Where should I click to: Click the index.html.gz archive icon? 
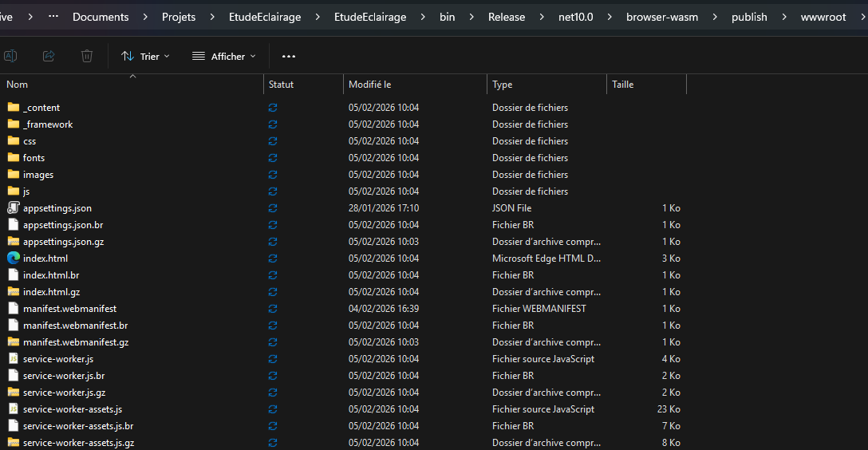[x=13, y=291]
